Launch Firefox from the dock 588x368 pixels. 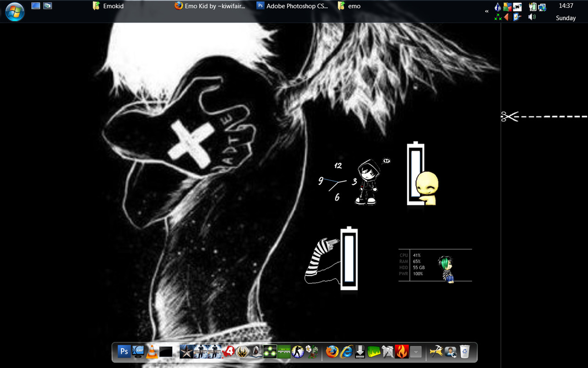pos(332,352)
